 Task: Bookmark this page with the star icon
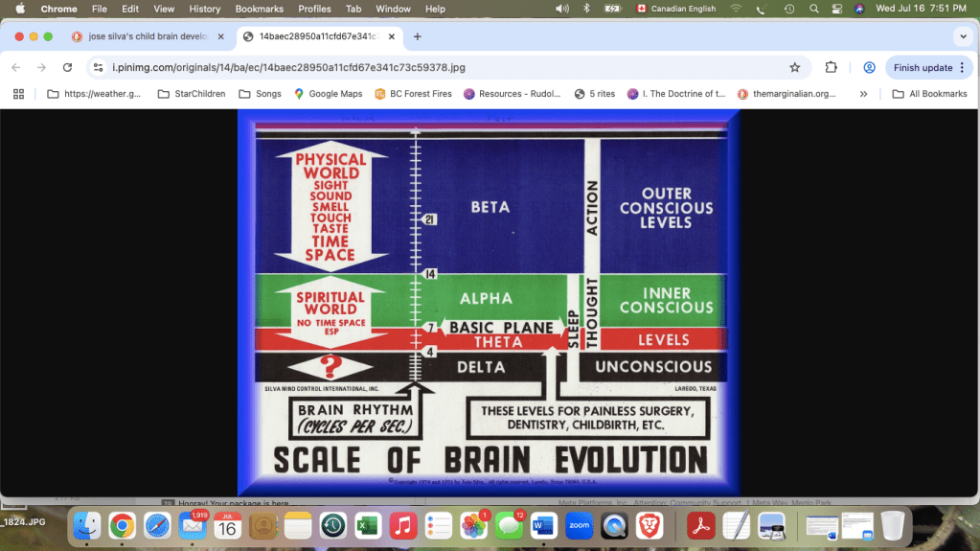[x=794, y=68]
